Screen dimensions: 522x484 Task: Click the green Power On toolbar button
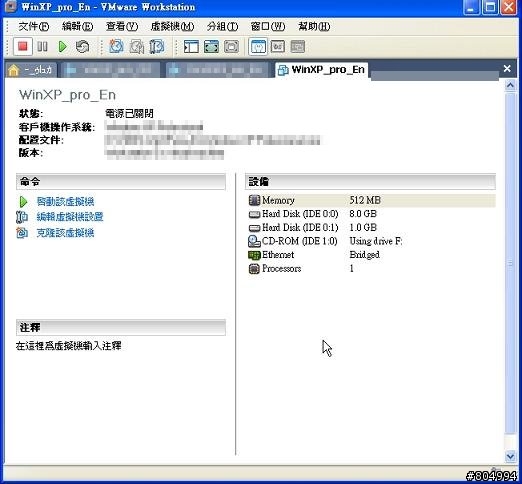tap(62, 47)
